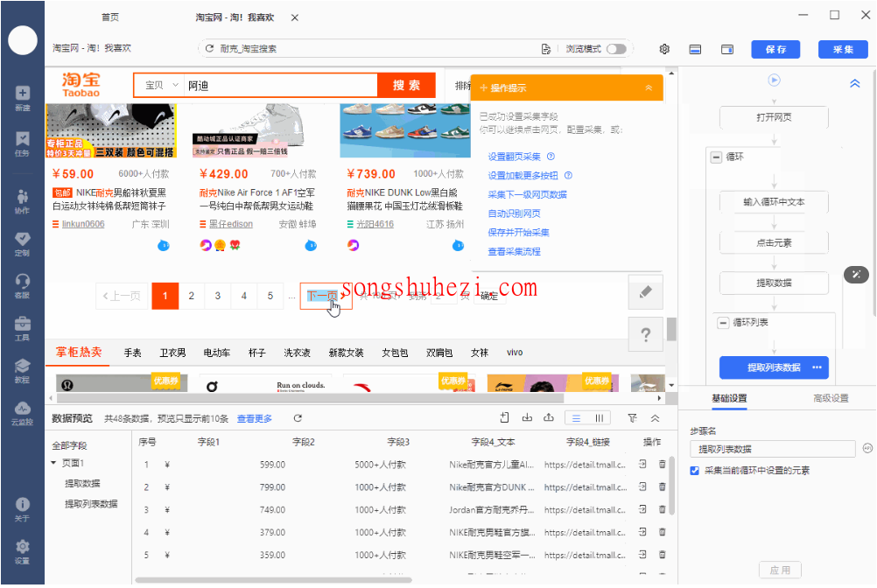Screen dimensions: 877x588
Task: Refresh the data preview
Action: coord(298,418)
